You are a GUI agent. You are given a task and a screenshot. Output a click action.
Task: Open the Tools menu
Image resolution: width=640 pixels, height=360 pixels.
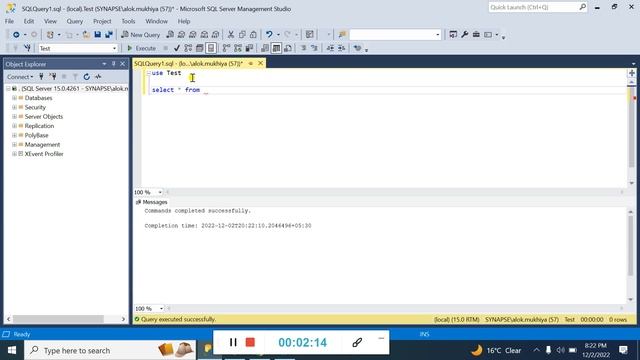(x=128, y=21)
